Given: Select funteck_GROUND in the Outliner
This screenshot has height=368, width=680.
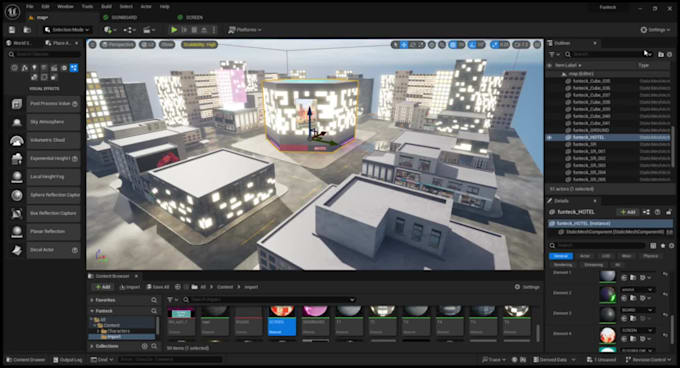Looking at the screenshot, I should coord(591,130).
